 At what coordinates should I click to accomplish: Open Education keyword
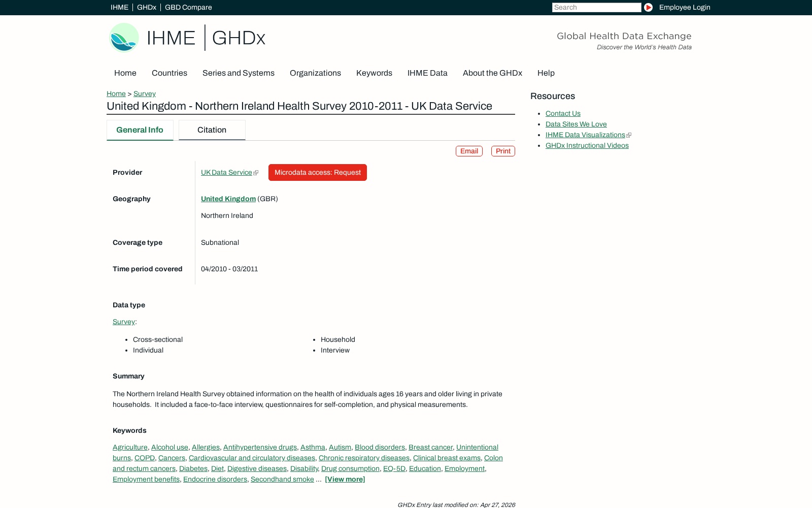pyautogui.click(x=425, y=469)
